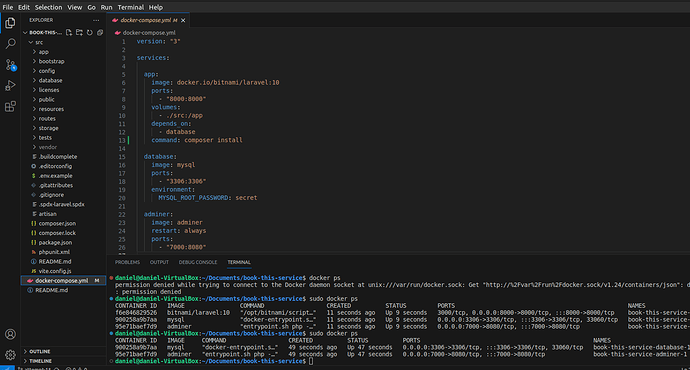Expand the resources folder
690x370 pixels.
click(x=64, y=109)
